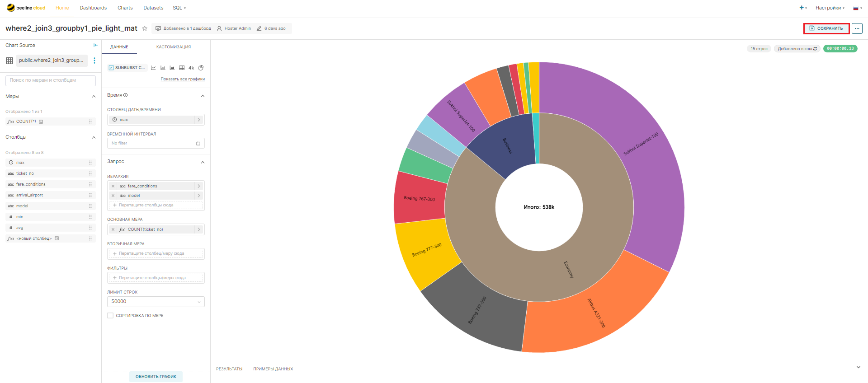Select the pie chart visualization icon
The height and width of the screenshot is (383, 868).
tap(201, 68)
